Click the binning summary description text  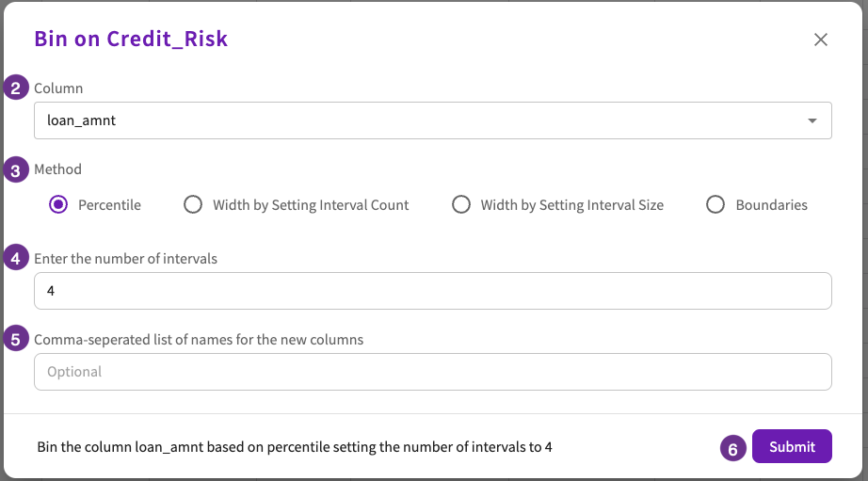click(x=295, y=447)
